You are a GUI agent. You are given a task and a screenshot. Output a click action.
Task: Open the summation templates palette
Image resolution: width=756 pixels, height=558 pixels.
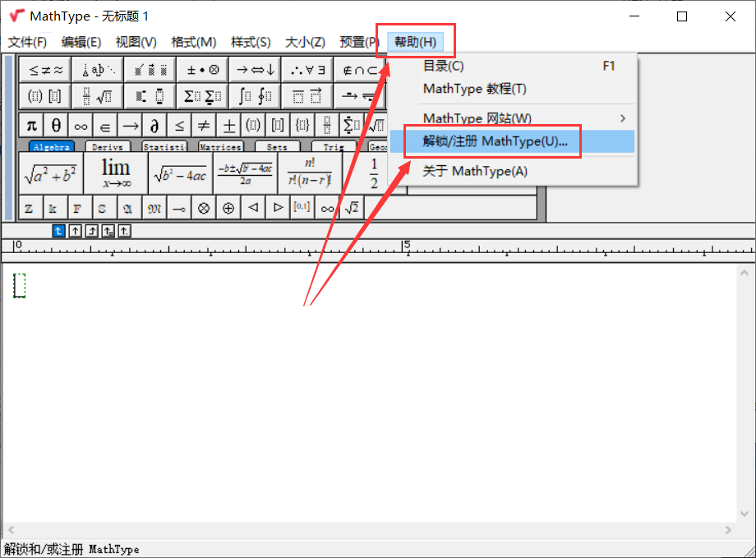tap(202, 96)
